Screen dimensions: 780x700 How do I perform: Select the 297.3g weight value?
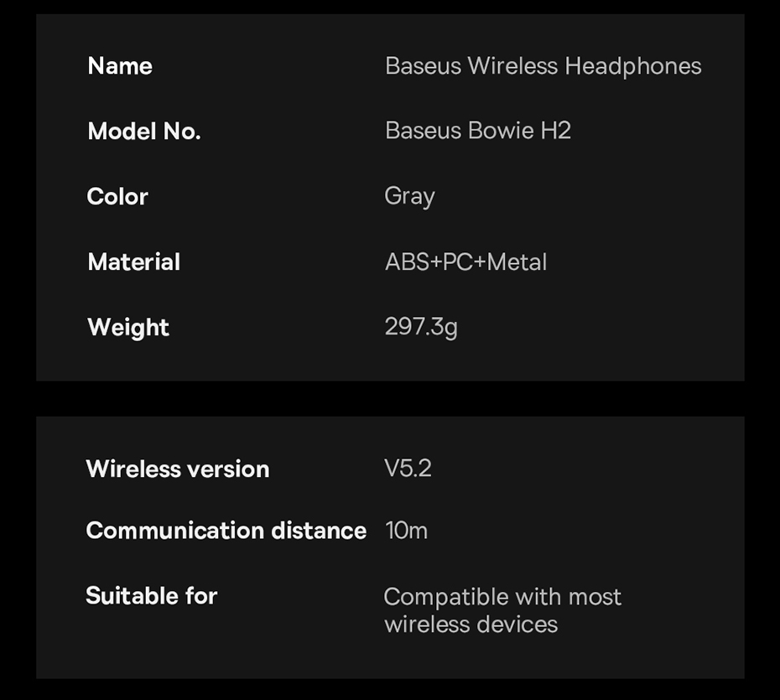pyautogui.click(x=421, y=326)
